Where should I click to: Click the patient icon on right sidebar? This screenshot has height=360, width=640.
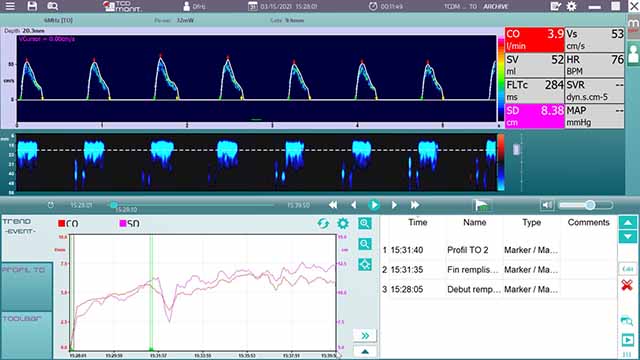coord(633,54)
